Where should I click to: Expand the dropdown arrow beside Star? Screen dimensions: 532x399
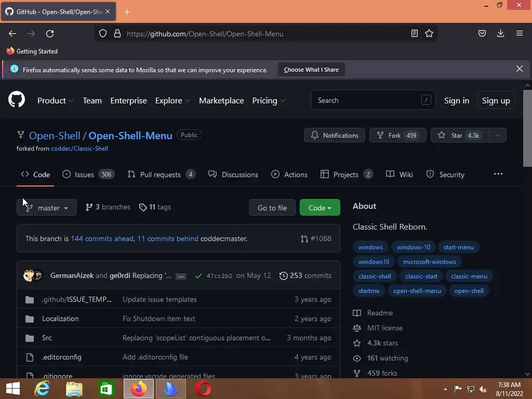tap(498, 135)
